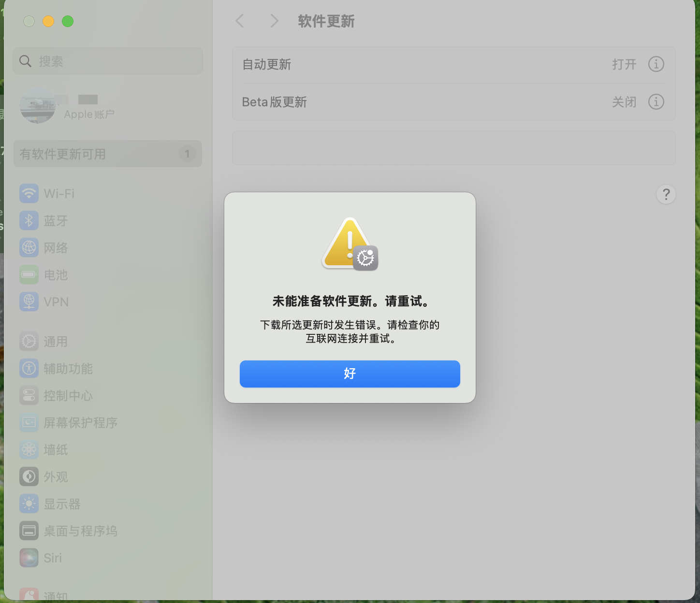
Task: Open the Siri settings icon
Action: pos(29,558)
